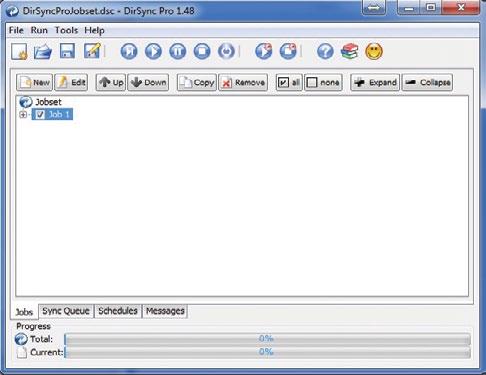Open a jobset file with the folder icon
The image size is (486, 375).
pyautogui.click(x=43, y=52)
